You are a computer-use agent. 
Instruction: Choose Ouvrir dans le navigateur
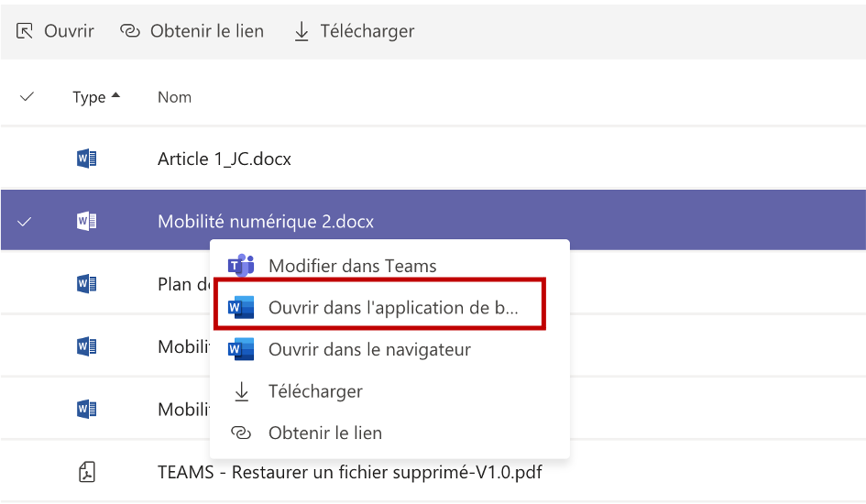[x=369, y=349]
